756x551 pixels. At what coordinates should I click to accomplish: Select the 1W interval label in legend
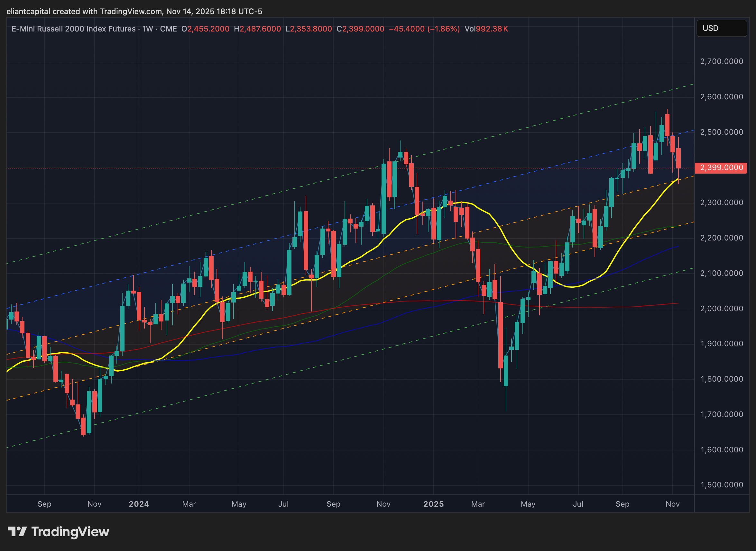click(148, 29)
